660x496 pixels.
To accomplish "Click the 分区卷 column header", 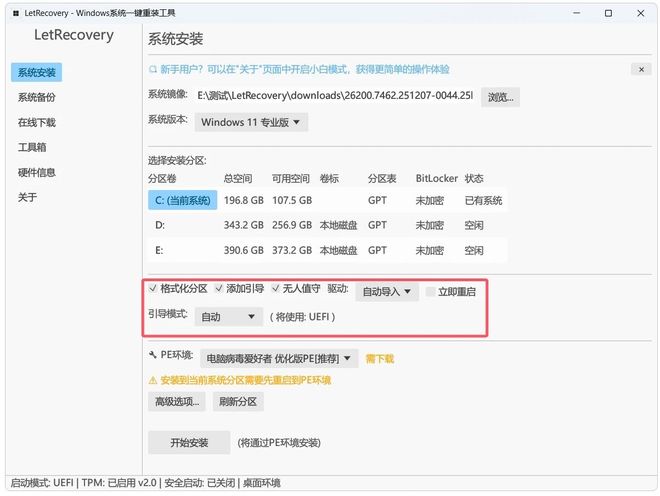I will 162,179.
